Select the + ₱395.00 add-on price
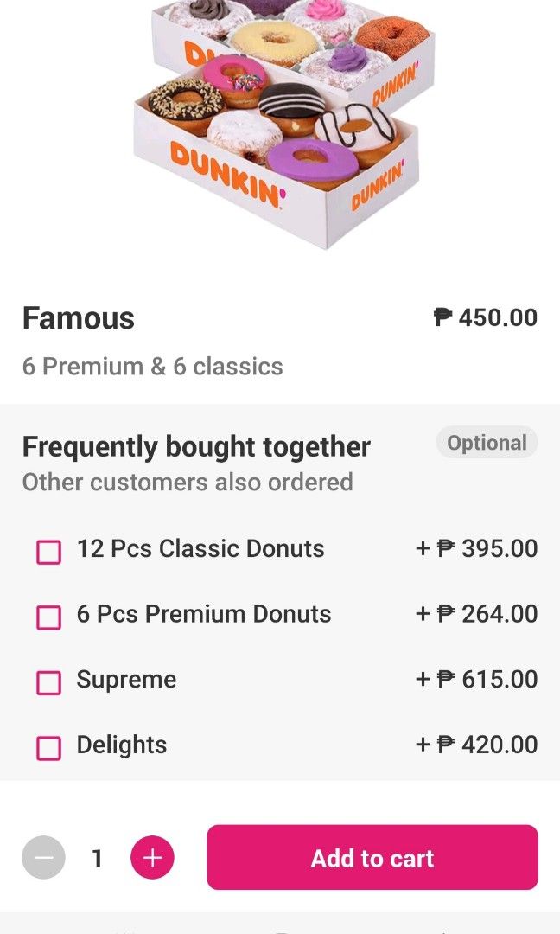 pyautogui.click(x=476, y=548)
